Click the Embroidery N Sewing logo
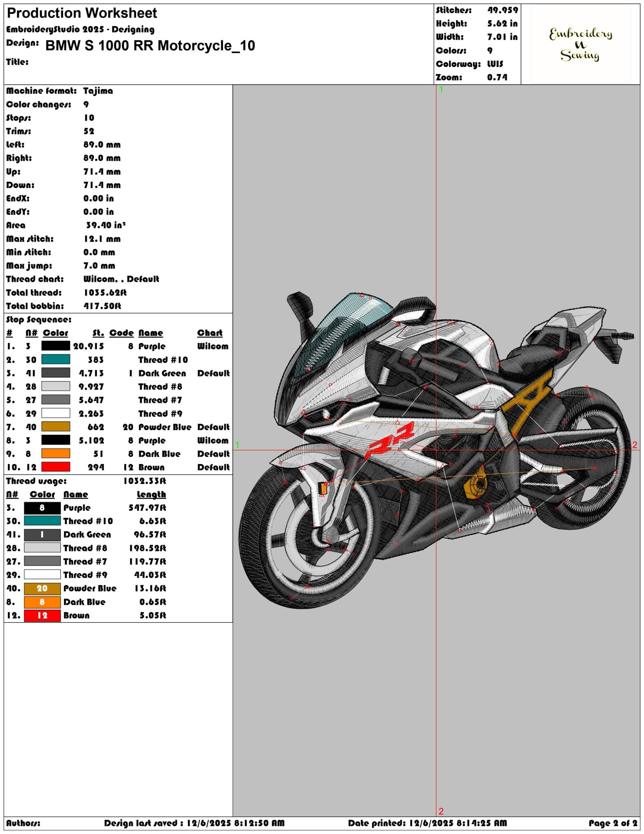 click(x=580, y=45)
